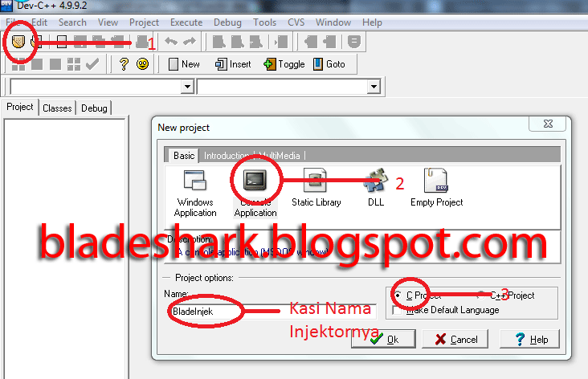This screenshot has width=588, height=379.
Task: Open the Debug menu in the menu bar
Action: [227, 22]
